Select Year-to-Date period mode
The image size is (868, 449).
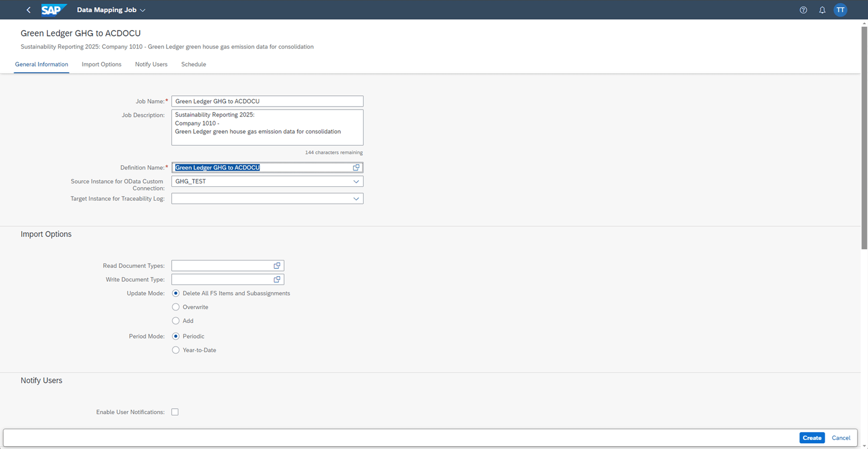pos(175,350)
